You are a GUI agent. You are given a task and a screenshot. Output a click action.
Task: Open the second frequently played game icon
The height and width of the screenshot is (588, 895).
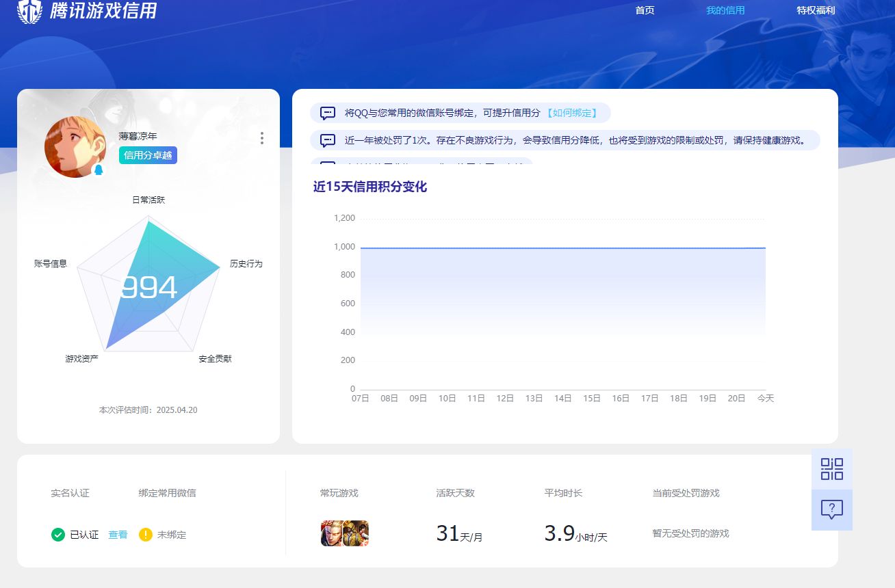356,533
